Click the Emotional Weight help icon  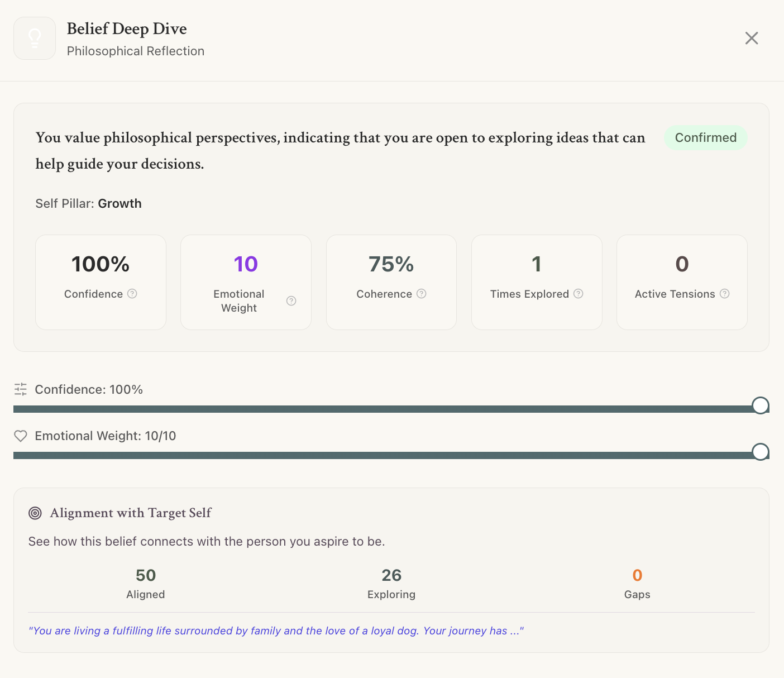tap(291, 301)
